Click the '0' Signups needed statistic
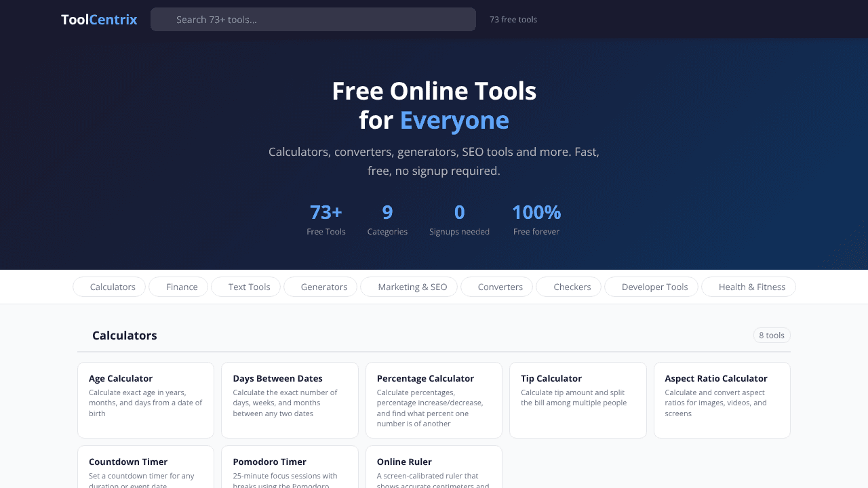The image size is (868, 488). (459, 220)
